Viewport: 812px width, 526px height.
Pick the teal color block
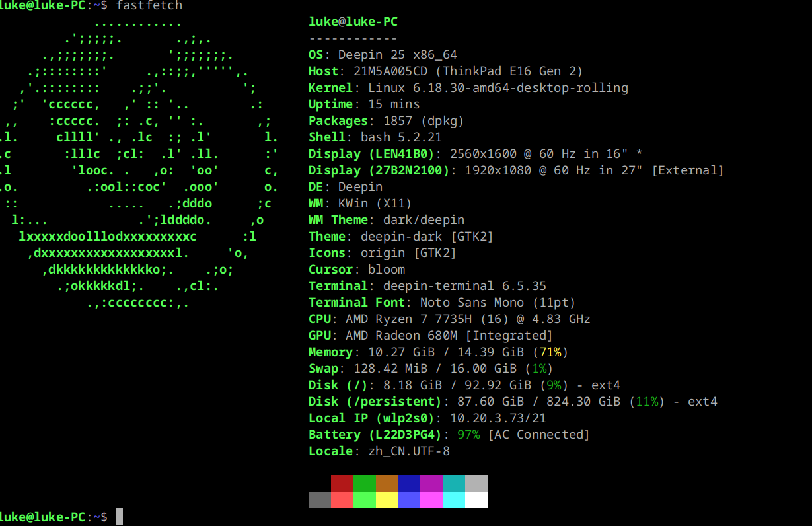click(454, 484)
